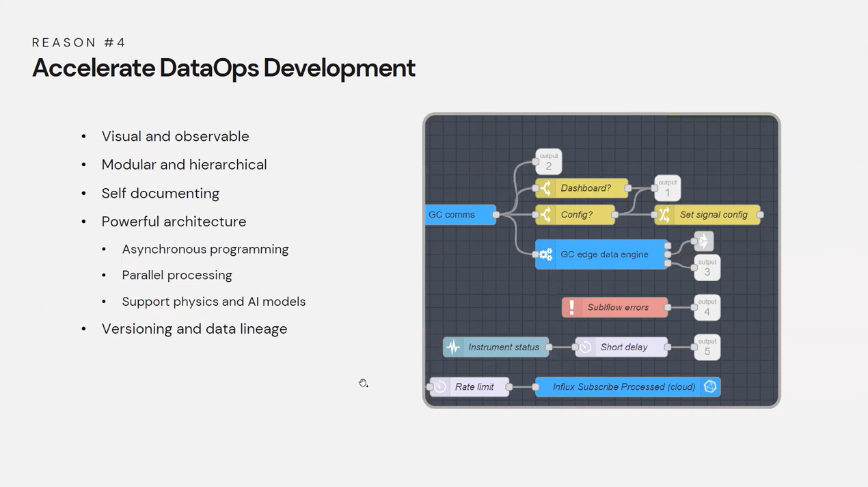Click the 'Influx Subscribe Processed (cloud)' label
868x487 pixels.
[624, 387]
